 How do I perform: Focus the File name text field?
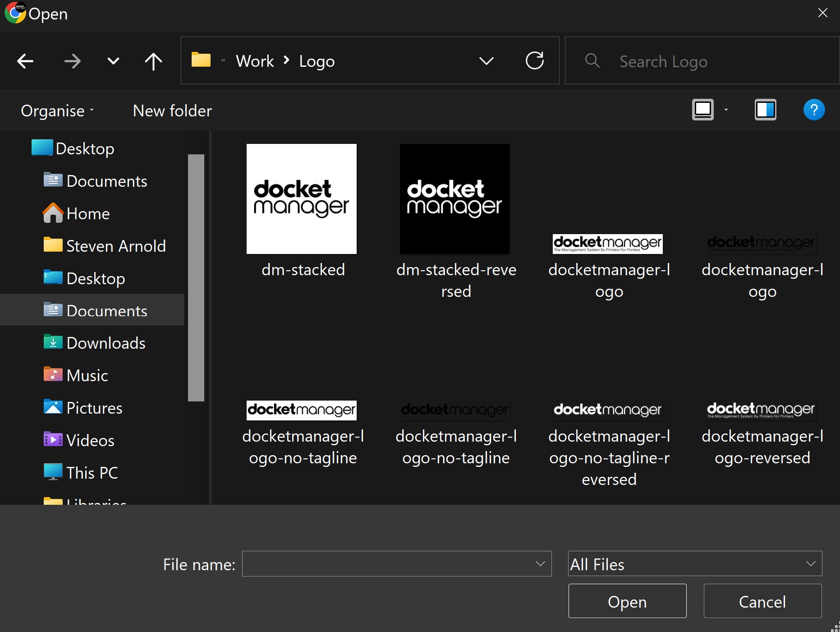pyautogui.click(x=396, y=563)
